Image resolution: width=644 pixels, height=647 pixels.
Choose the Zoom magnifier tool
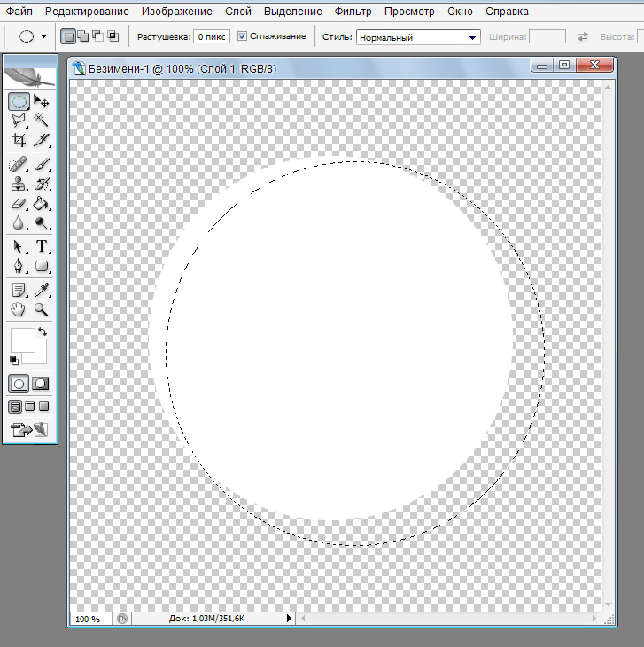pyautogui.click(x=41, y=309)
